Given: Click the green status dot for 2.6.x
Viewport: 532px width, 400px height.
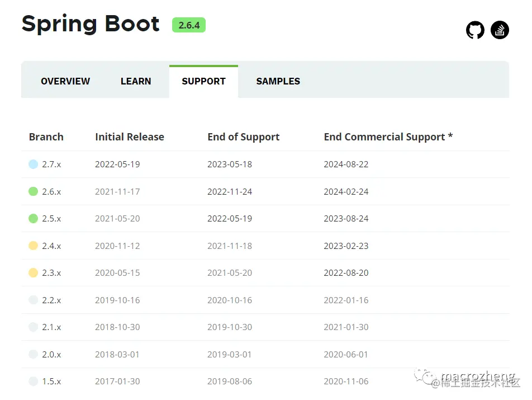Looking at the screenshot, I should click(x=34, y=191).
